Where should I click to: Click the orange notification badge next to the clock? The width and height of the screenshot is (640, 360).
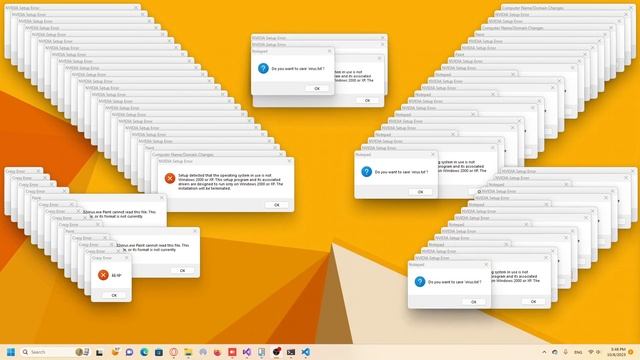[631, 352]
